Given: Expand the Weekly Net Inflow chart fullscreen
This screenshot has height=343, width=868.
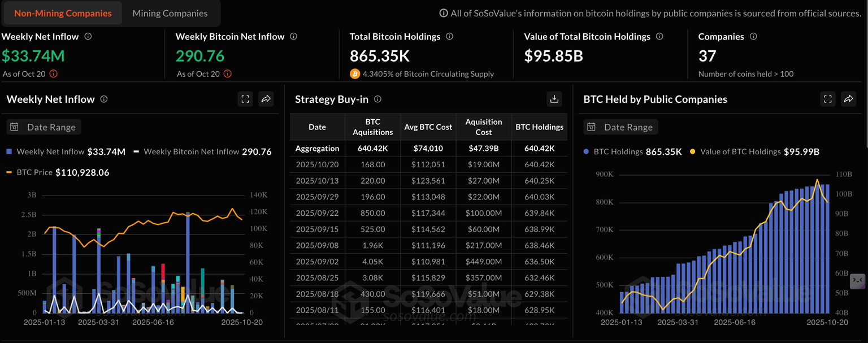Looking at the screenshot, I should tap(245, 99).
